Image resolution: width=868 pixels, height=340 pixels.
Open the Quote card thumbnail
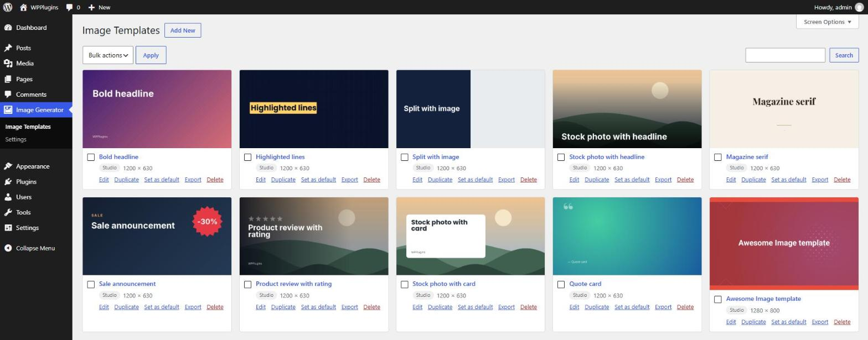click(627, 236)
